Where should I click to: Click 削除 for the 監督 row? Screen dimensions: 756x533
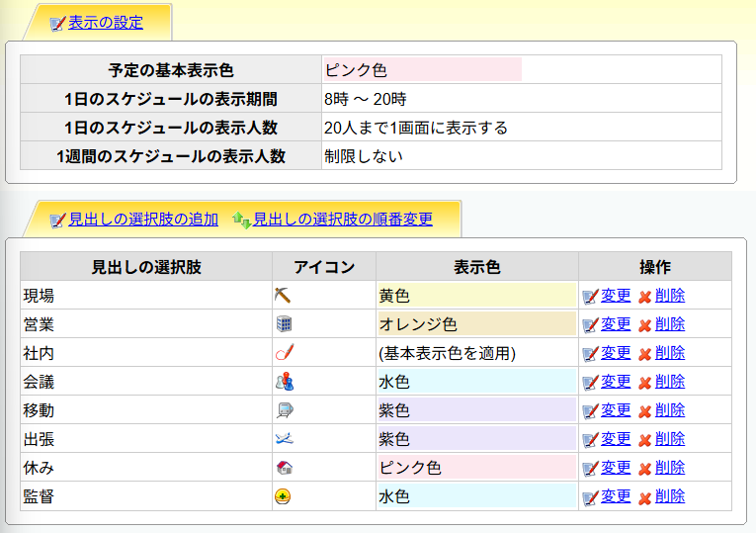(670, 496)
